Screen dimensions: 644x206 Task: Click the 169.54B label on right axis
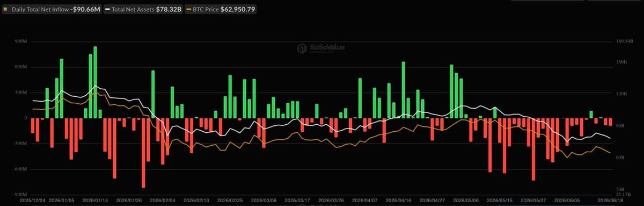[624, 41]
